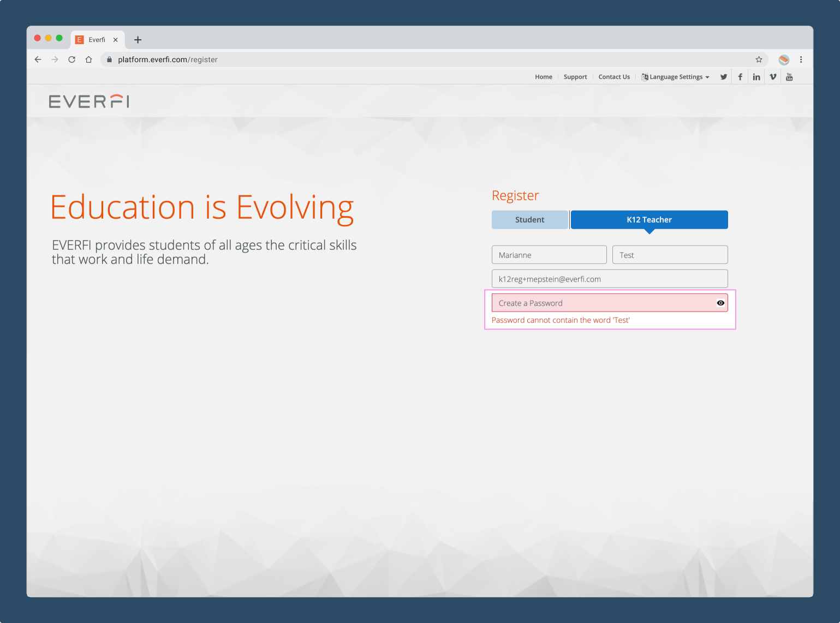Click the 'Register' heading
This screenshot has width=840, height=623.
[x=515, y=195]
